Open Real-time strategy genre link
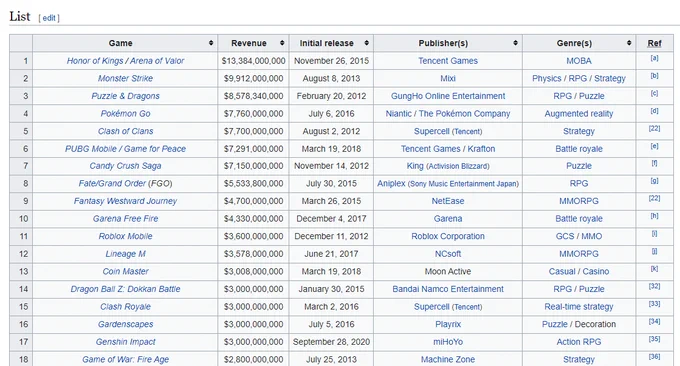 pos(579,307)
